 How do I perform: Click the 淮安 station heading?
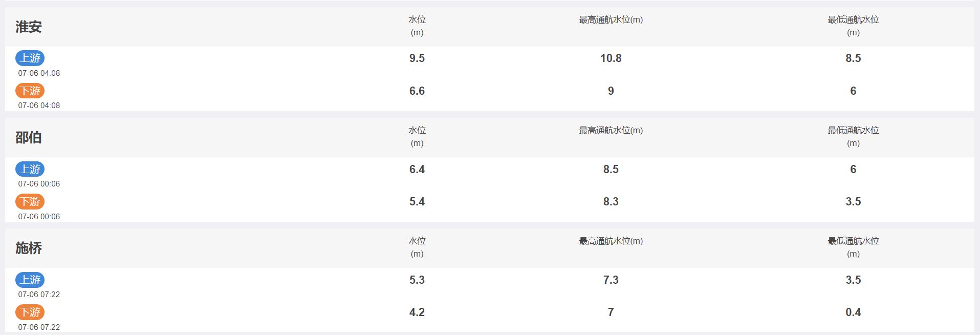pos(29,27)
